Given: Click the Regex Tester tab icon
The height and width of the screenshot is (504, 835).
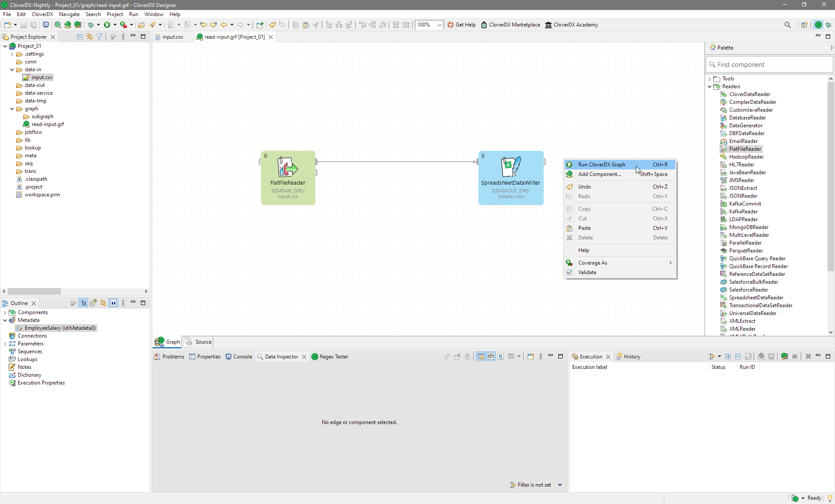Looking at the screenshot, I should pos(315,357).
